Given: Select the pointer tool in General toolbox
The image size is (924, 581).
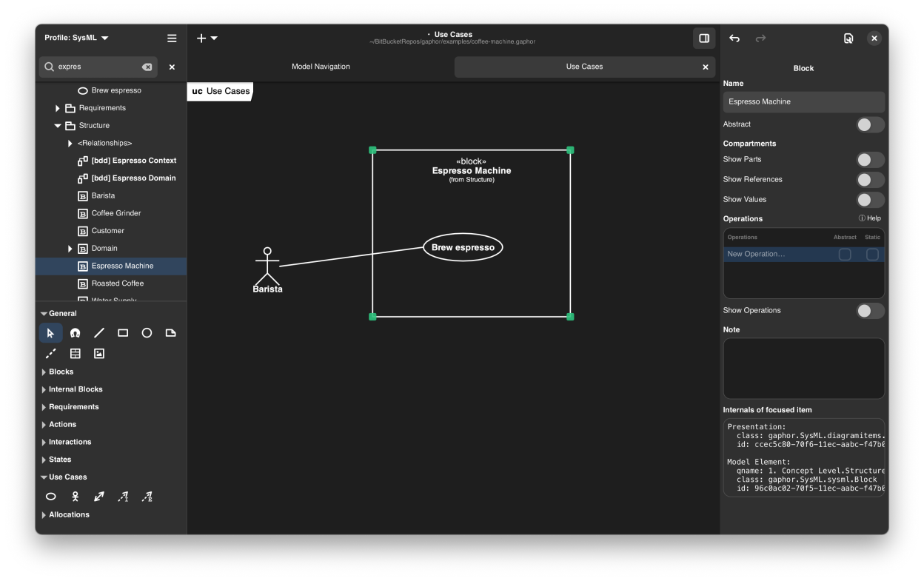Looking at the screenshot, I should [50, 333].
